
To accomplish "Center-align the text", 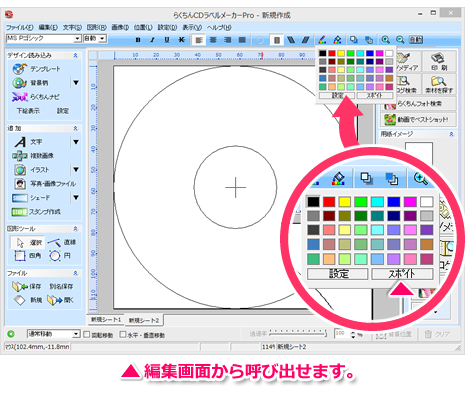I will tap(213, 40).
